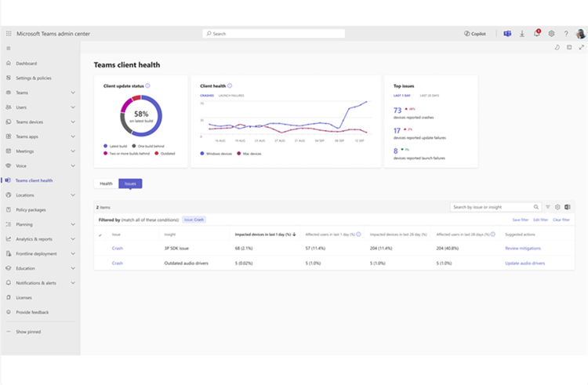The image size is (588, 385).
Task: Toggle the Mac devices legend series
Action: [249, 154]
